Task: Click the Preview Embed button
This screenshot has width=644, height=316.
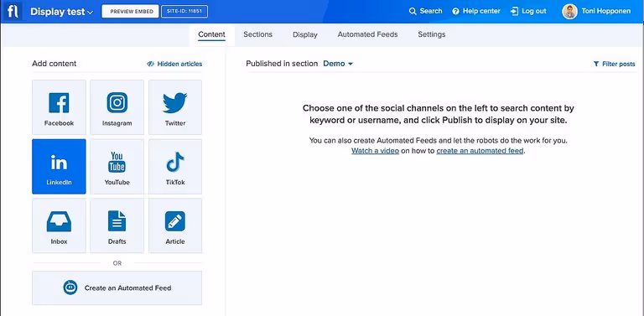Action: point(131,12)
